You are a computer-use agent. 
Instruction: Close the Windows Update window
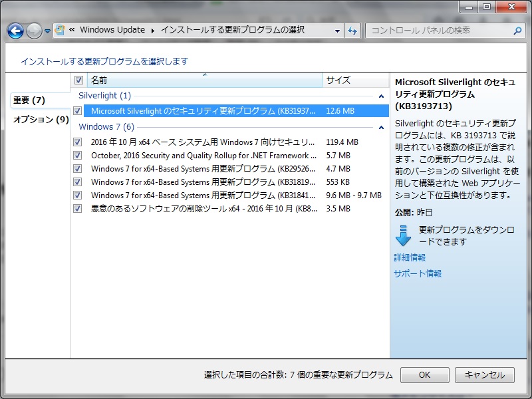[x=512, y=7]
